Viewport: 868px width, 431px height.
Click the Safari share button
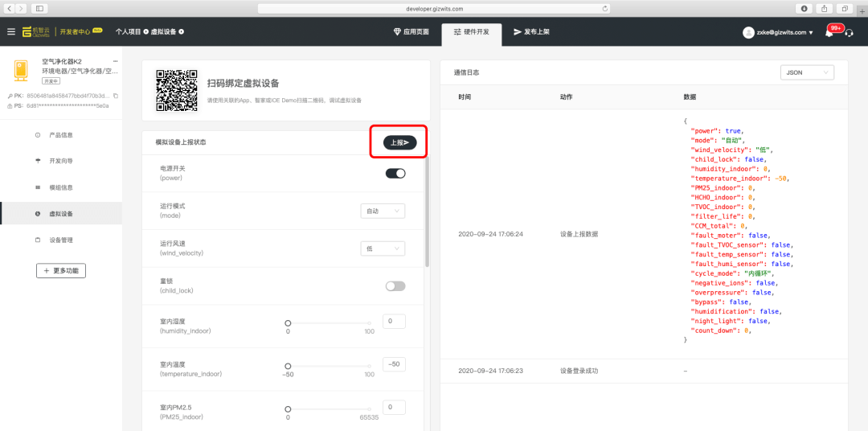point(825,8)
